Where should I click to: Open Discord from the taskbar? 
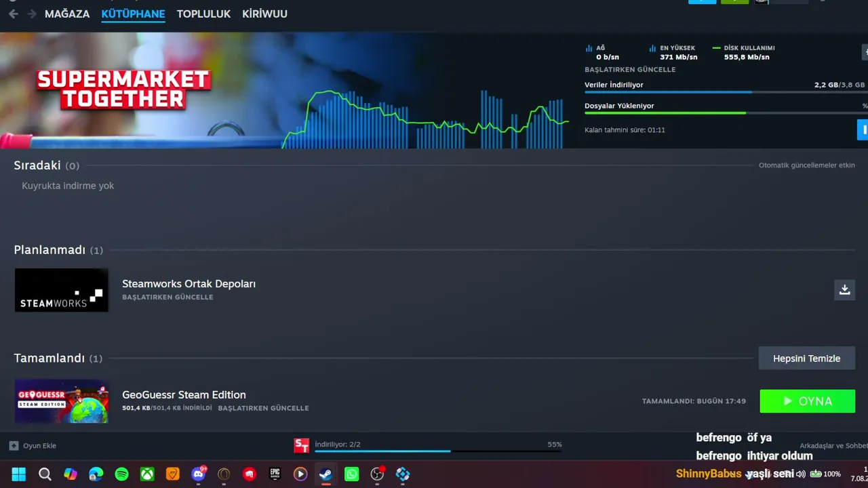pos(199,474)
